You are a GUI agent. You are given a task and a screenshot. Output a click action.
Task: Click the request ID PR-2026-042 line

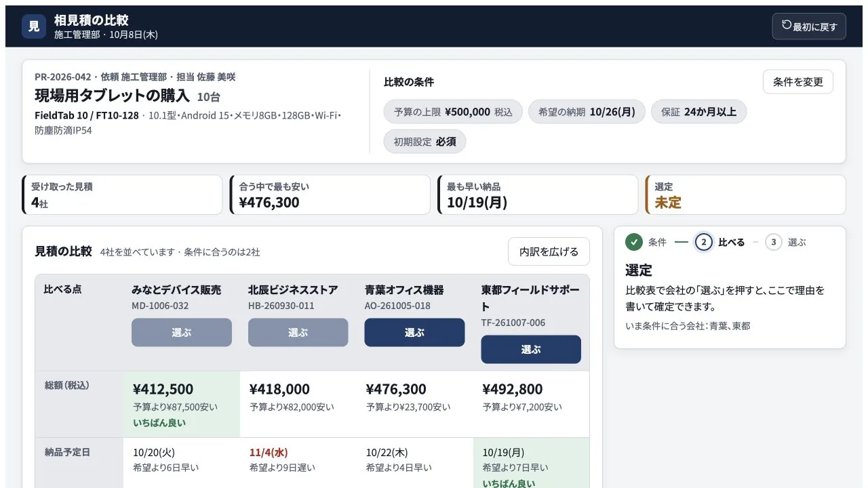135,77
